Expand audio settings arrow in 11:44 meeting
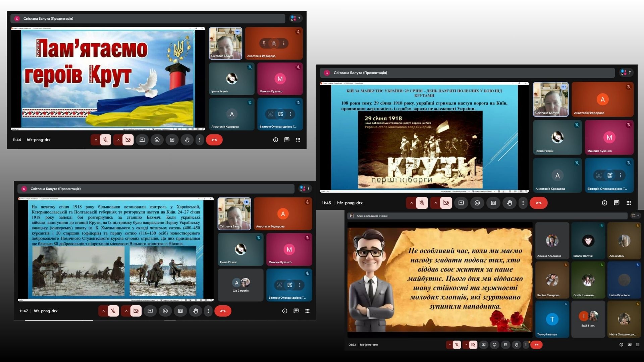The width and height of the screenshot is (644, 362). tap(96, 140)
